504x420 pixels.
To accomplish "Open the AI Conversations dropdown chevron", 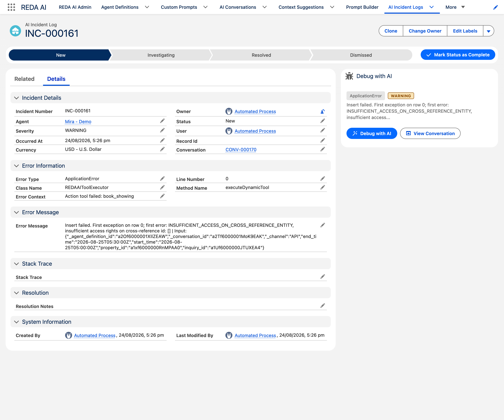I will click(x=264, y=7).
